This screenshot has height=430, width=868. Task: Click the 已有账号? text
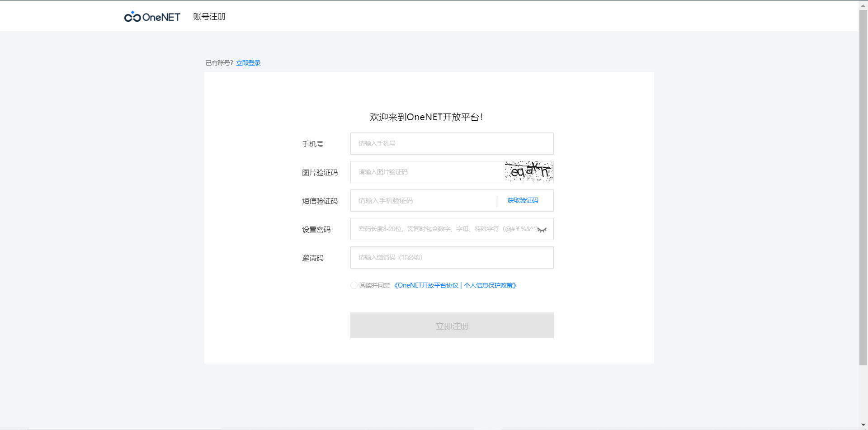click(x=219, y=63)
